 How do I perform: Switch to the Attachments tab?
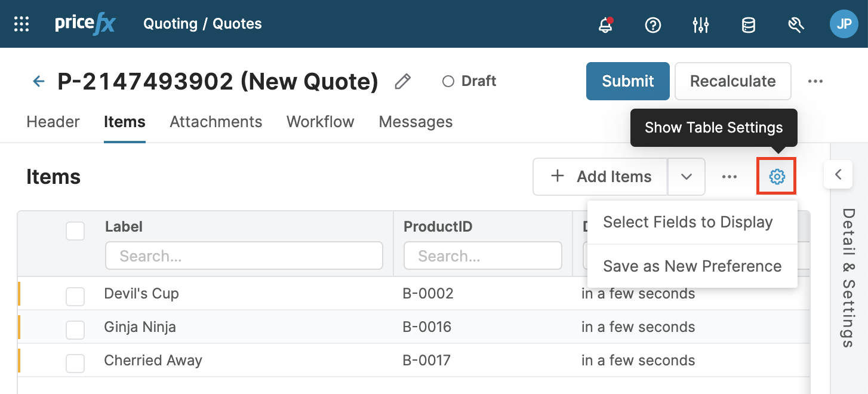tap(216, 122)
